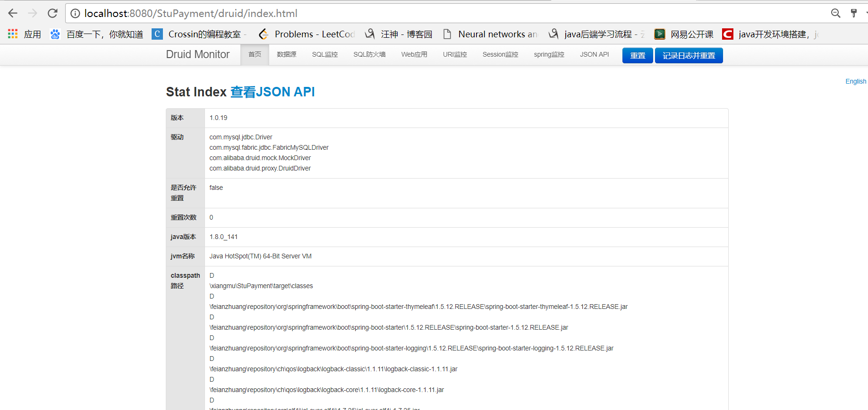This screenshot has width=868, height=410.
Task: Open the java后端学习流程 bookmark
Action: (x=596, y=34)
